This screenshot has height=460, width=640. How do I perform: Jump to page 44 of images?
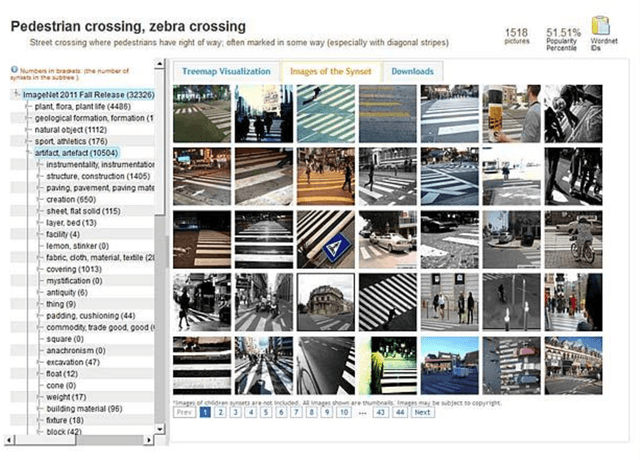(400, 412)
